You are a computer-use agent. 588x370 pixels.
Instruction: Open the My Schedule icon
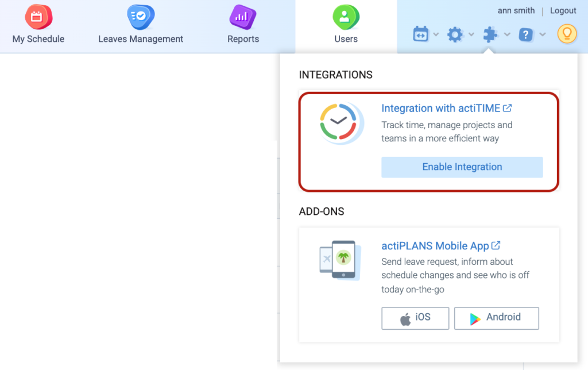[38, 16]
